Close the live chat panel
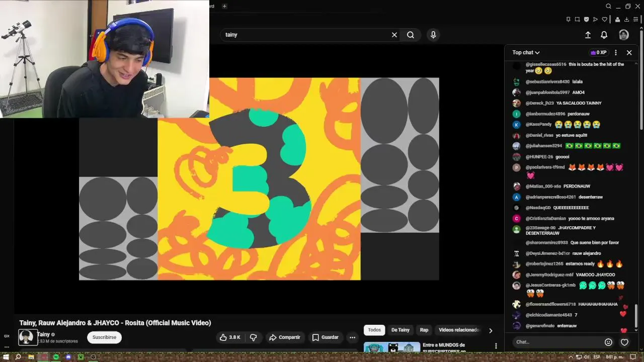 (629, 52)
